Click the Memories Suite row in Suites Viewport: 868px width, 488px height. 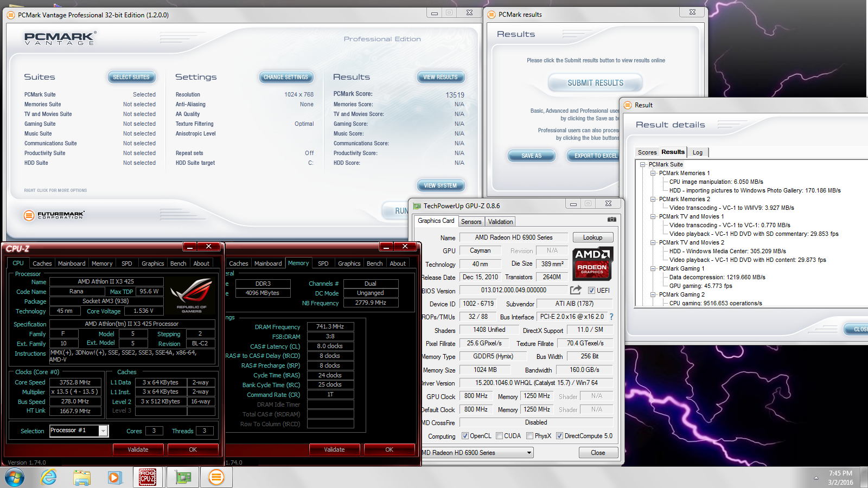[x=90, y=104]
